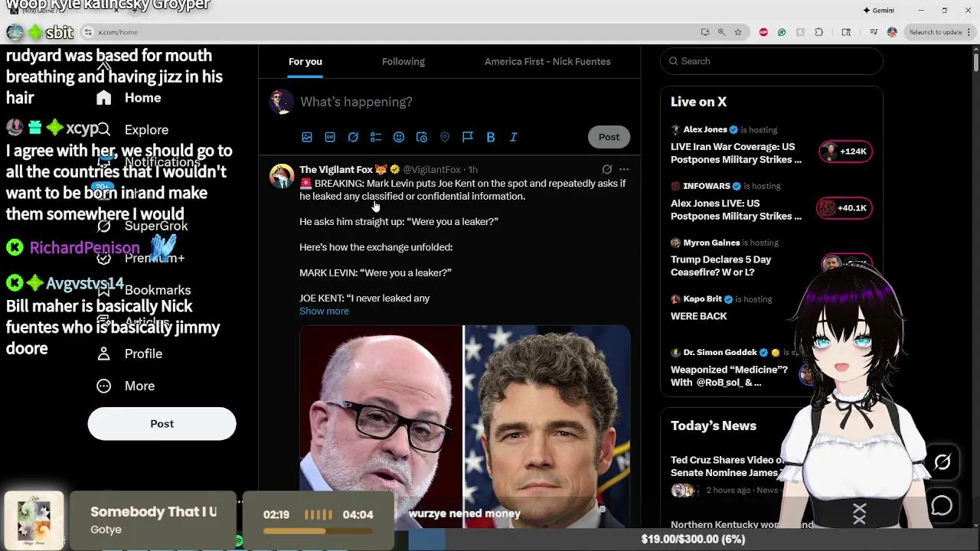The height and width of the screenshot is (551, 980).
Task: Open the Mark Levin photo in the post
Action: (381, 426)
